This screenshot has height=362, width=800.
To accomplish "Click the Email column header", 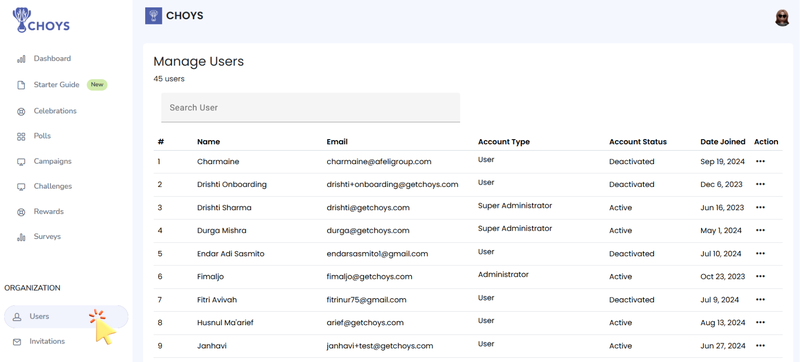I will pyautogui.click(x=337, y=142).
